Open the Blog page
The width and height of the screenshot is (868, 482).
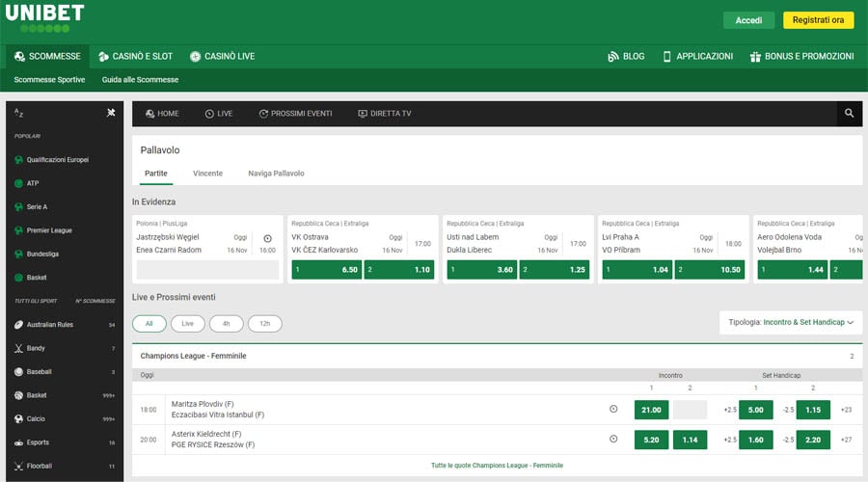tap(626, 57)
